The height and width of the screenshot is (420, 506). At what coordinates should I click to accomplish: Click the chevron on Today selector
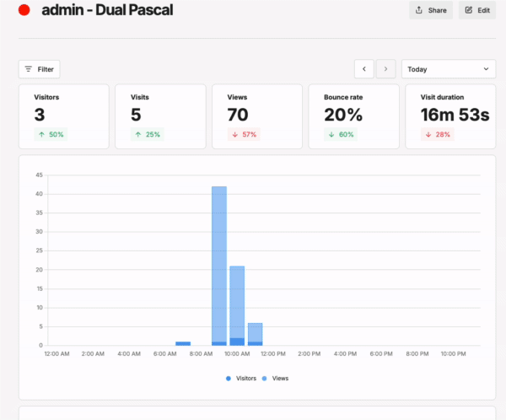point(486,69)
